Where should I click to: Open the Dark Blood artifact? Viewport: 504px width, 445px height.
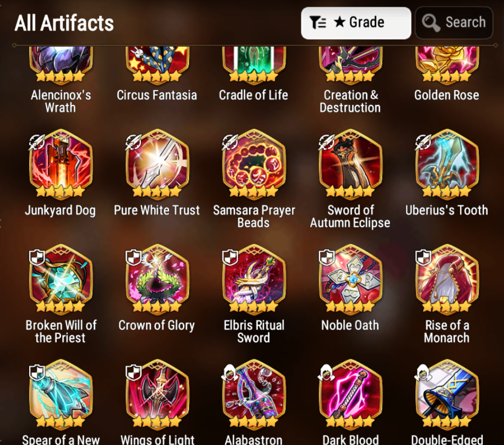click(x=350, y=393)
